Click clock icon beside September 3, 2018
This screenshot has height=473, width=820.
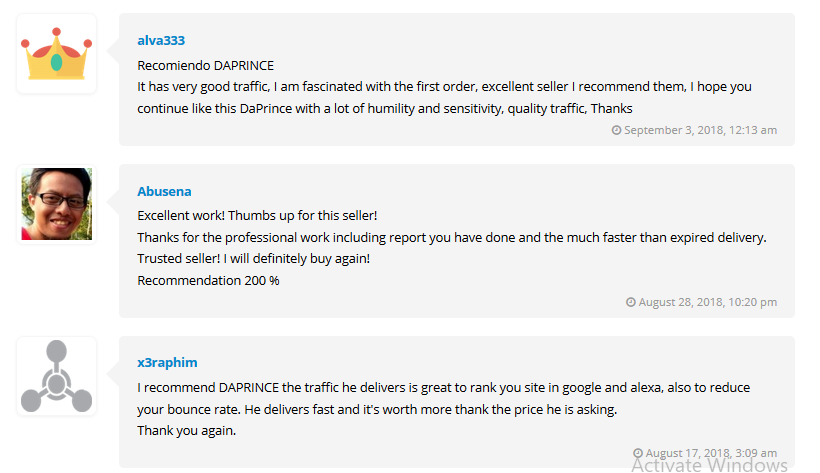(x=616, y=130)
